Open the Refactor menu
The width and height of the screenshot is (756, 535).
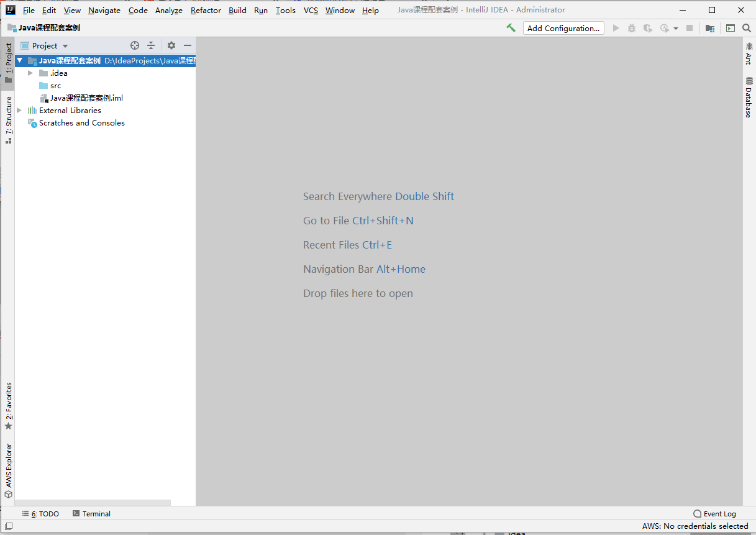(x=206, y=11)
